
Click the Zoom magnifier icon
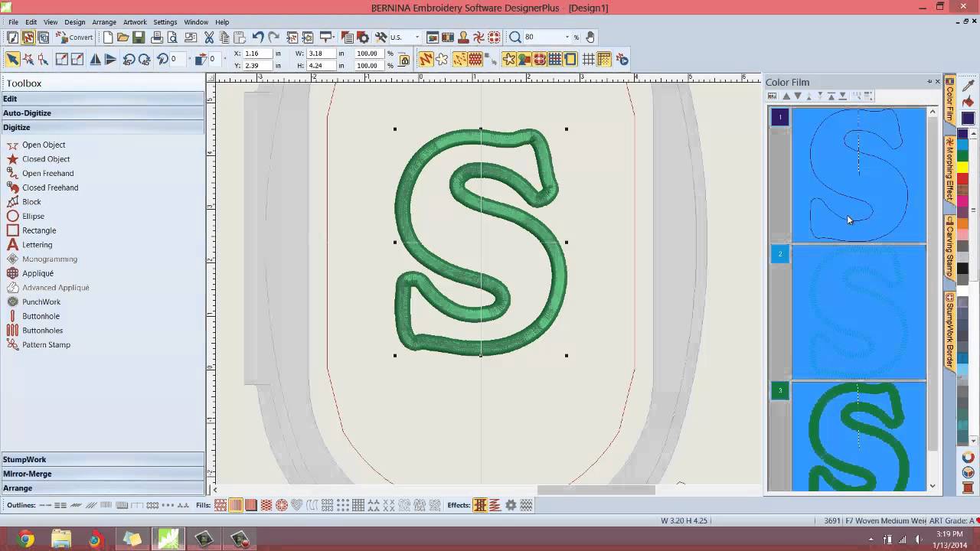pyautogui.click(x=515, y=37)
